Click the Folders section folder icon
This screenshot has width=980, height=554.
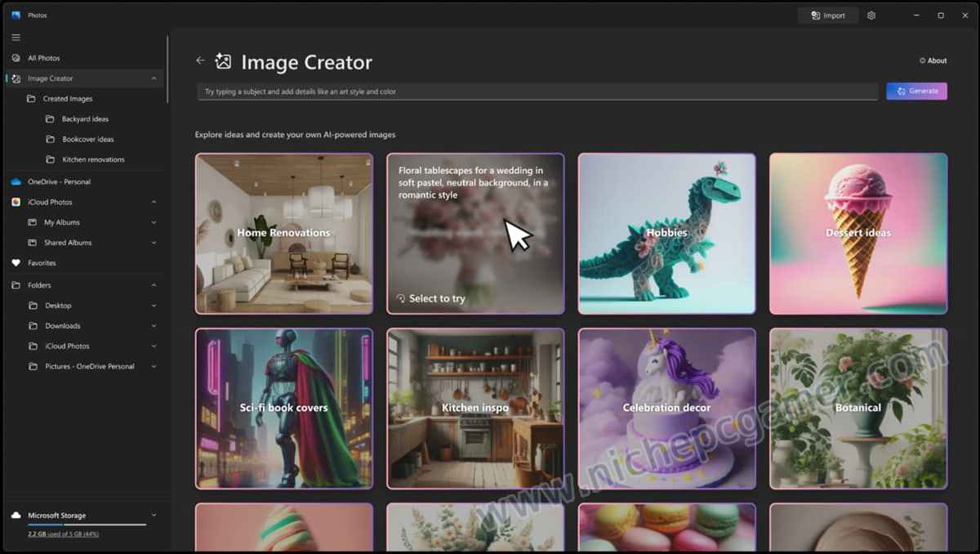pos(16,285)
